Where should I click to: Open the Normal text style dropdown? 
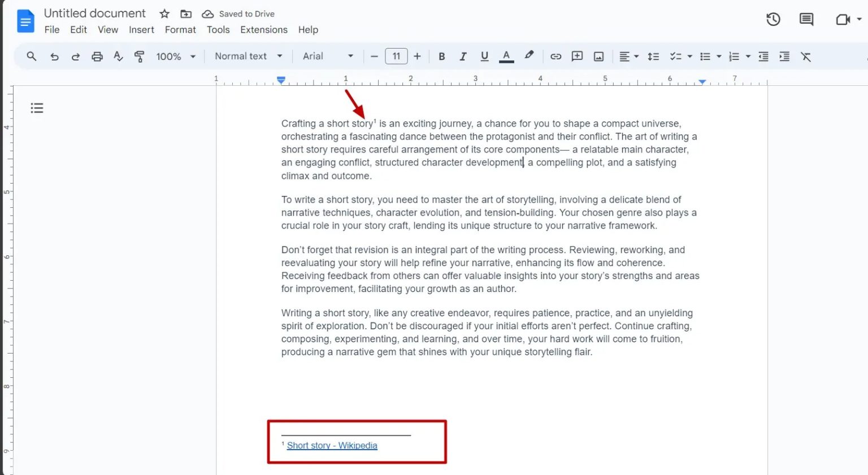tap(248, 56)
